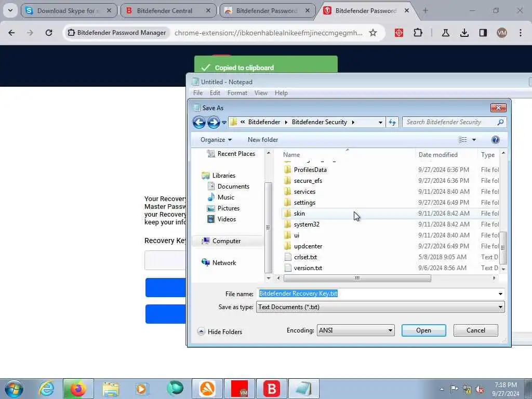Select the settings folder
This screenshot has width=532, height=399.
[304, 203]
